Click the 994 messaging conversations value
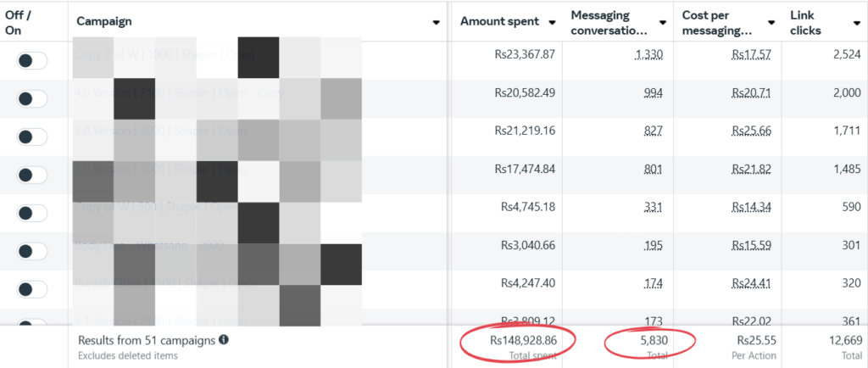868x368 pixels. pos(653,93)
